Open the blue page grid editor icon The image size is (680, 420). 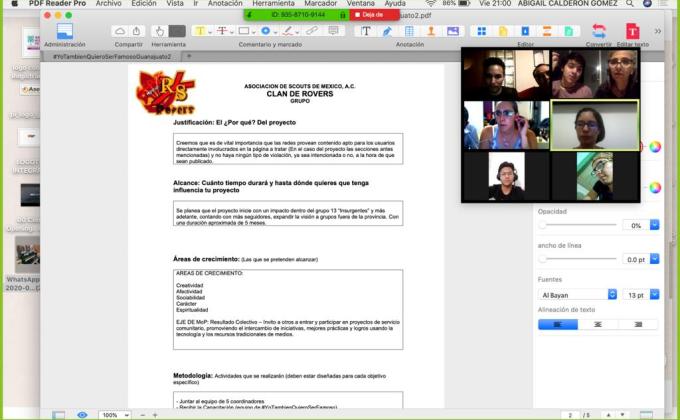click(482, 31)
